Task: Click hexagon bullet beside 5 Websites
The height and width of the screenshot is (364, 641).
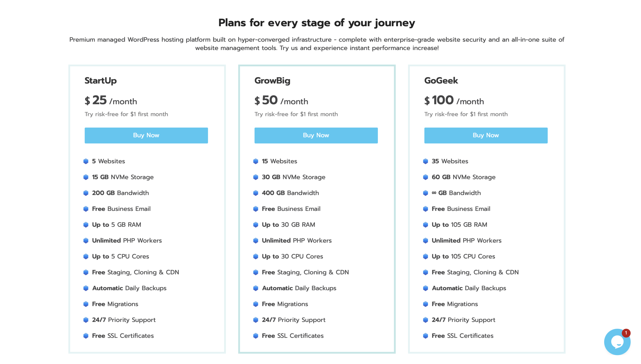Action: click(86, 161)
